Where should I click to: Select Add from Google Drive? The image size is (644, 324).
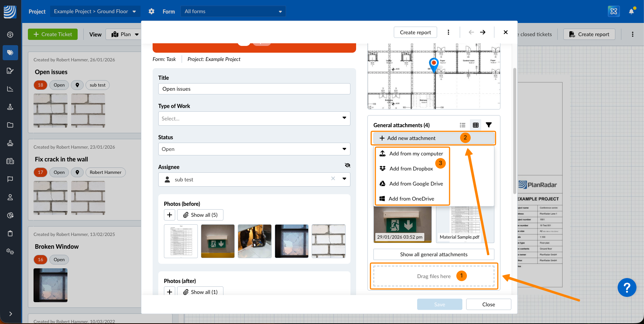coord(416,184)
